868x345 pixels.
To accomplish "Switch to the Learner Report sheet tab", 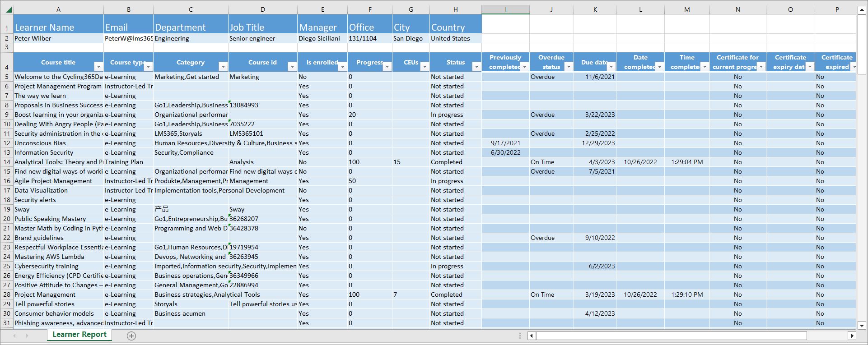I will point(79,335).
